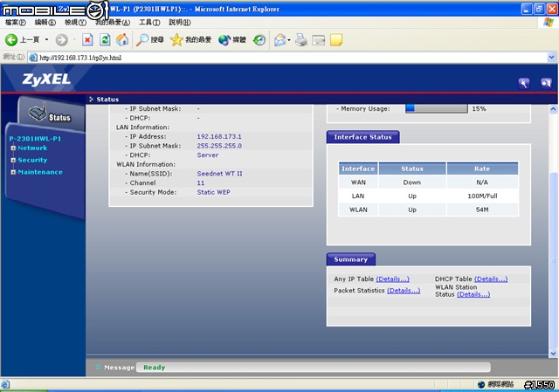Click the ZyXEL logo
559x392 pixels.
(x=46, y=79)
